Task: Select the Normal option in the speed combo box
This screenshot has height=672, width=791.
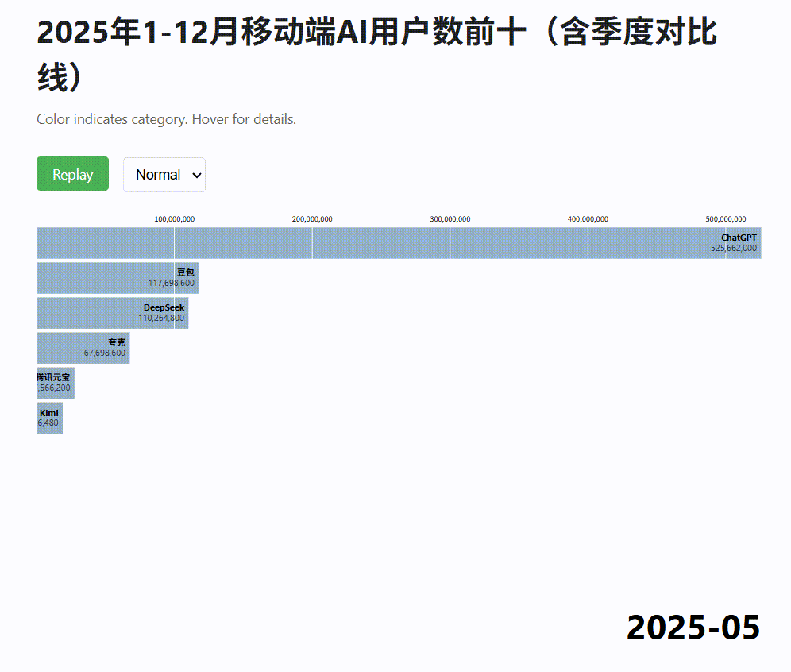Action: 159,174
